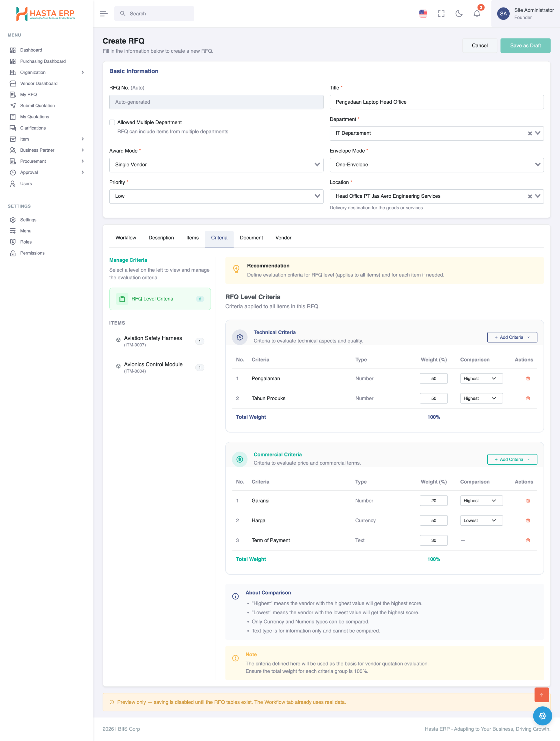The width and height of the screenshot is (560, 741).
Task: Switch to the Items tab
Action: 192,238
